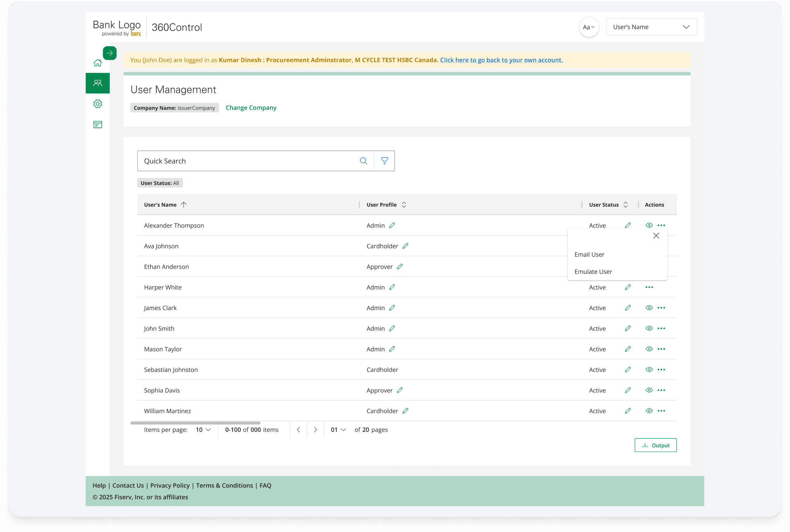Open the filter funnel icon

(384, 161)
